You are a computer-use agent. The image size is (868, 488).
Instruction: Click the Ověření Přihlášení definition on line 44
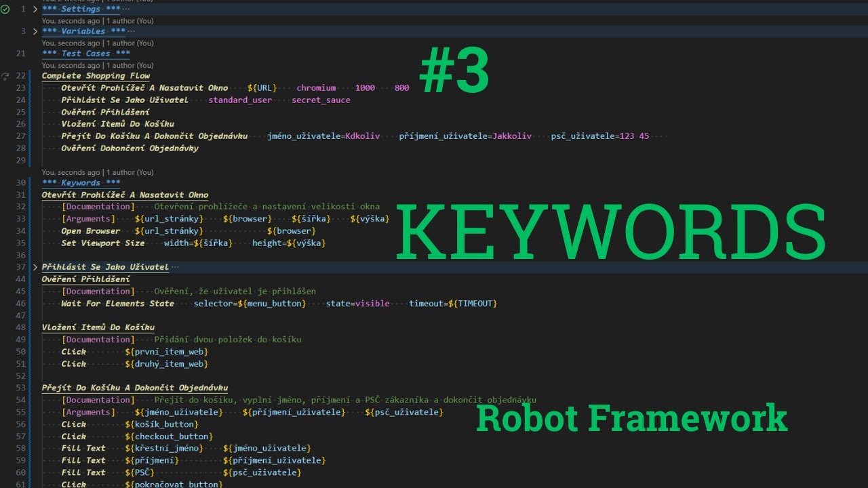pyautogui.click(x=86, y=279)
